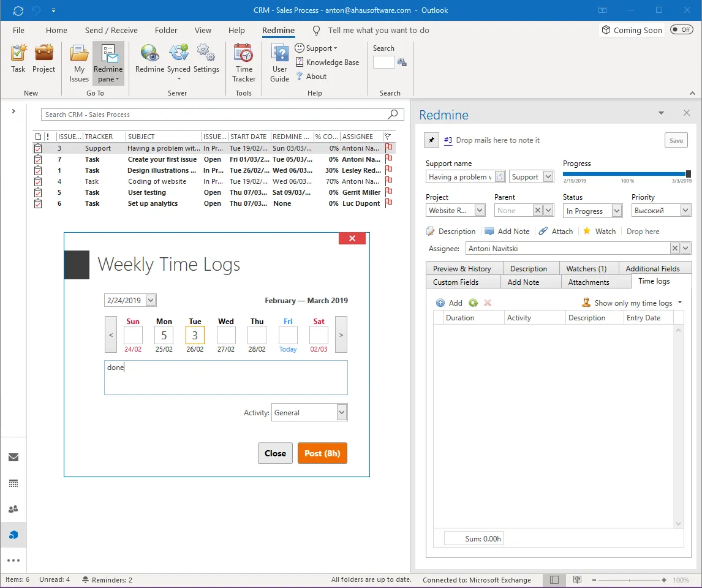Pin the issue in the Redmine pane

(x=431, y=140)
